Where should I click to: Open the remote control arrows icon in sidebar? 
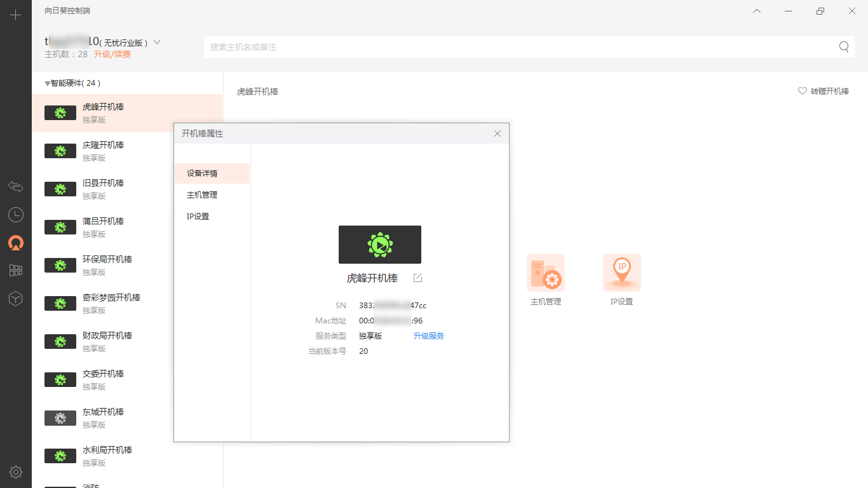tap(16, 187)
